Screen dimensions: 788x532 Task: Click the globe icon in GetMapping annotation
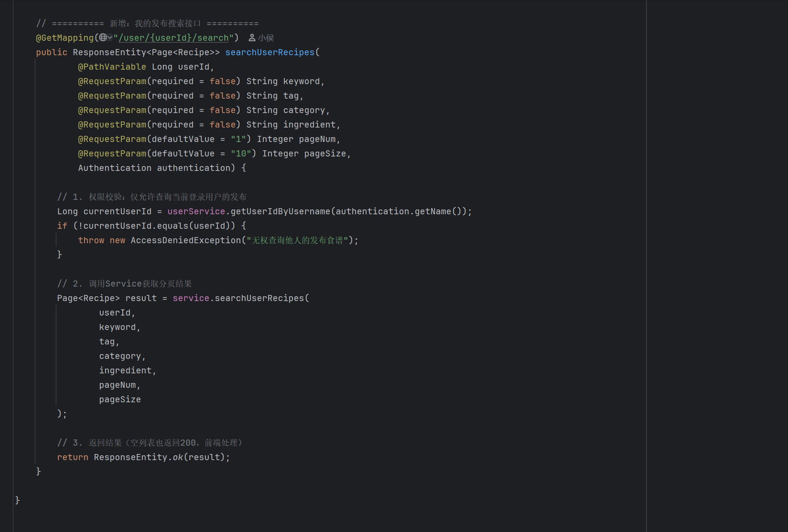pyautogui.click(x=103, y=38)
